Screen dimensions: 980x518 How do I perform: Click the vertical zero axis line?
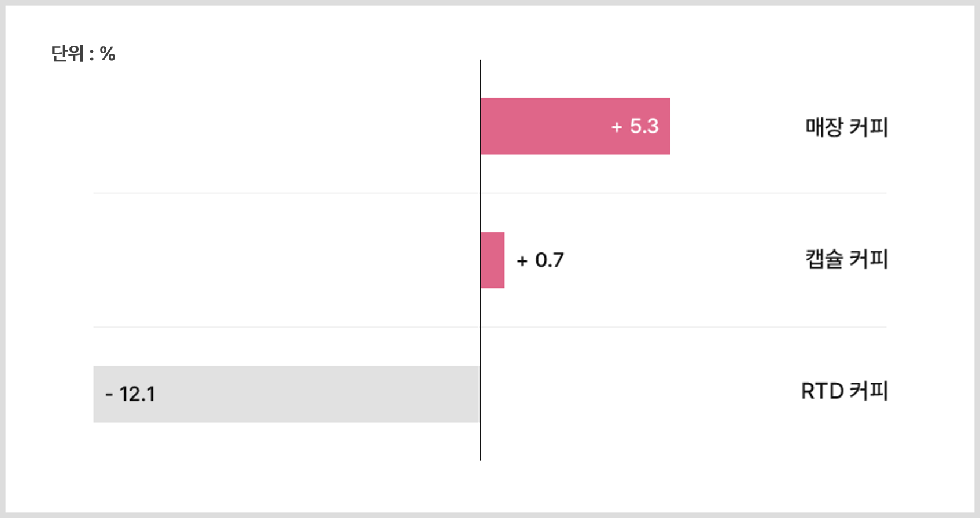point(480,260)
